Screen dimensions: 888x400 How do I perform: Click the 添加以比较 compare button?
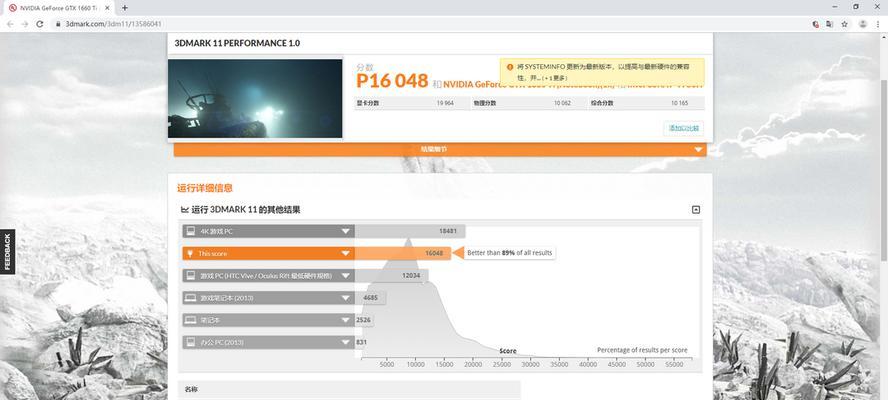click(684, 128)
